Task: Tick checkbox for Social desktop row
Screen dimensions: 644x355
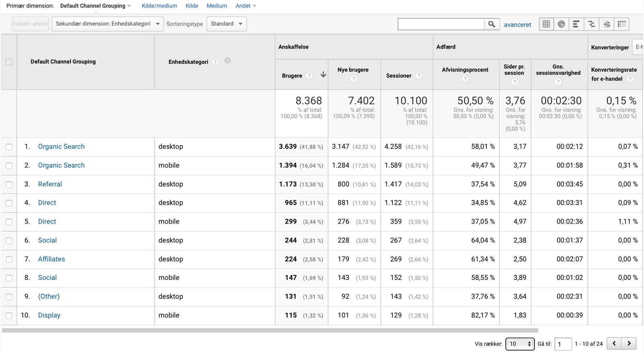Action: point(9,241)
